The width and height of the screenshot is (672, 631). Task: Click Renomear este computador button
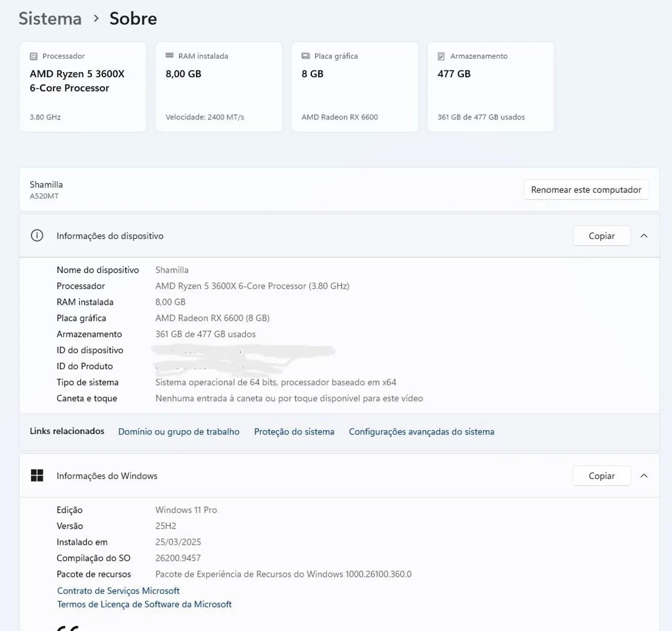[x=586, y=190]
